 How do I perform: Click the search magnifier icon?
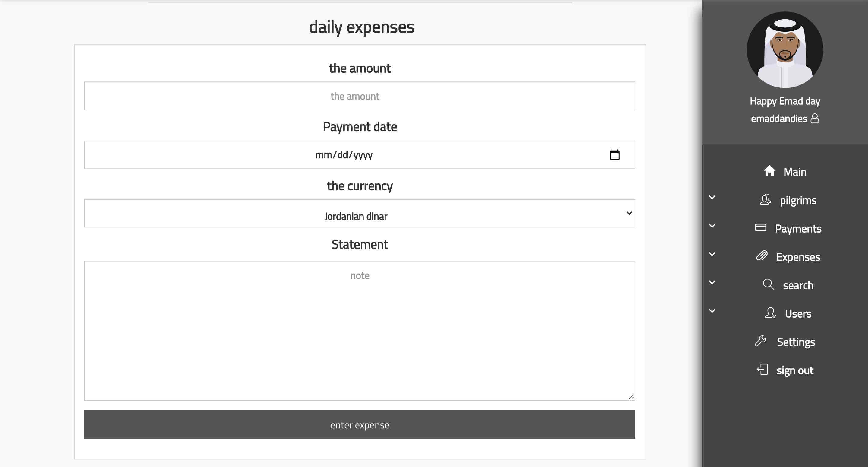[768, 284]
